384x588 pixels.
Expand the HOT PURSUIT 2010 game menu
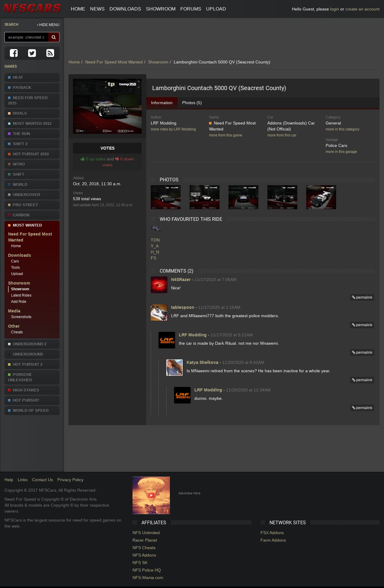32,154
